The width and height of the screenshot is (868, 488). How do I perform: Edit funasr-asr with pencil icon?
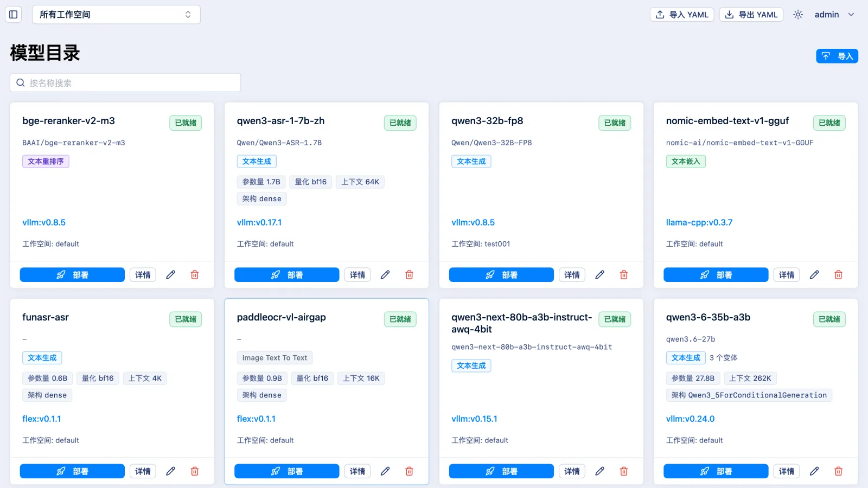point(170,471)
